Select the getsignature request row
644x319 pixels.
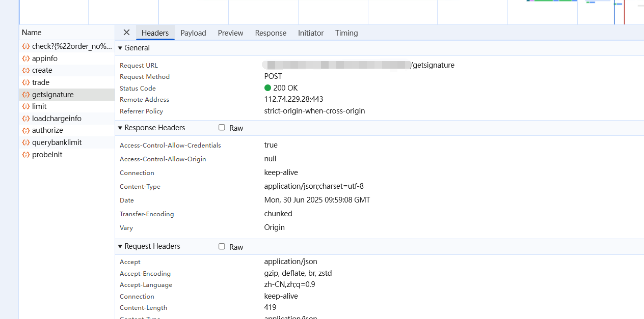(67, 95)
